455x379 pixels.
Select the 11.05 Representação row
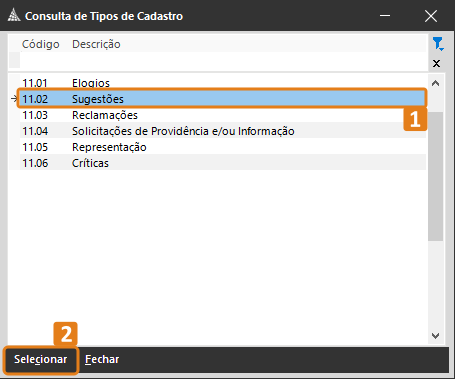(x=223, y=147)
